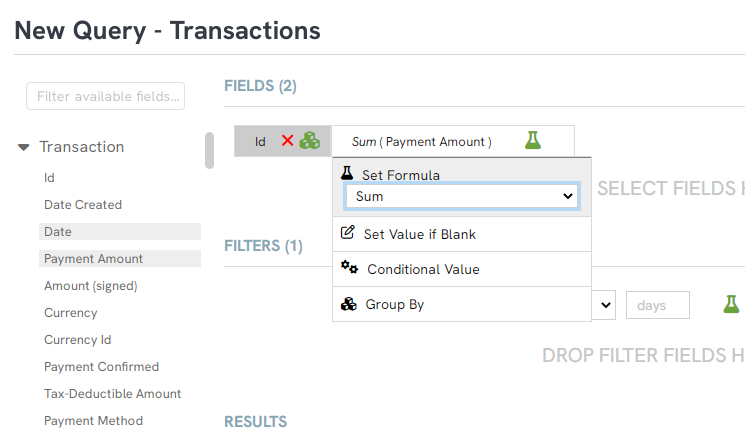Click the green flask icon on Payment Amount

coord(533,141)
